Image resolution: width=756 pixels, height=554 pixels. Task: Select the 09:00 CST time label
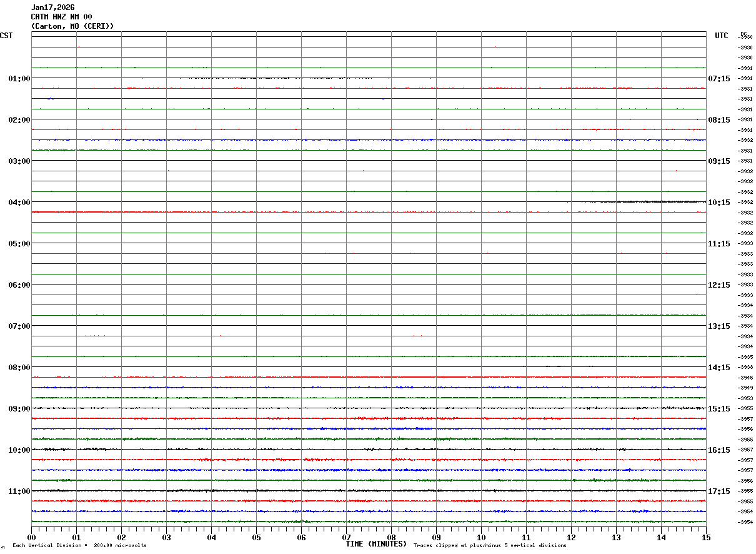coord(19,409)
